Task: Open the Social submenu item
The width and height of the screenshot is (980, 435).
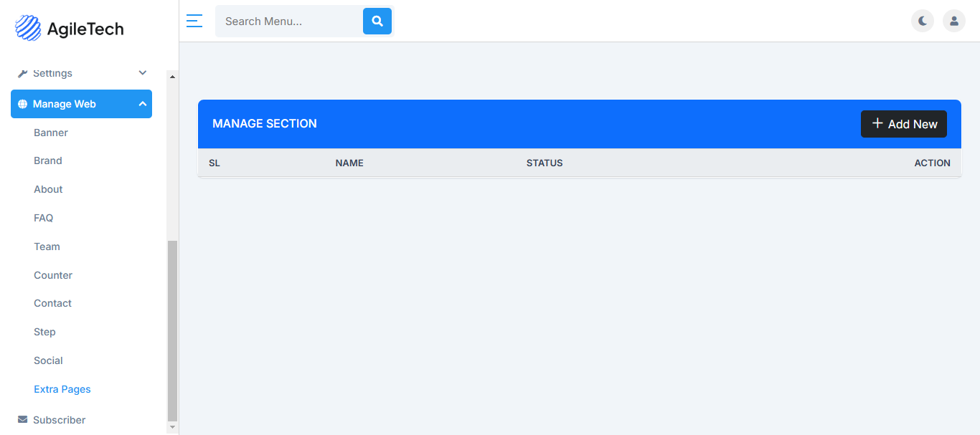Action: 48,360
